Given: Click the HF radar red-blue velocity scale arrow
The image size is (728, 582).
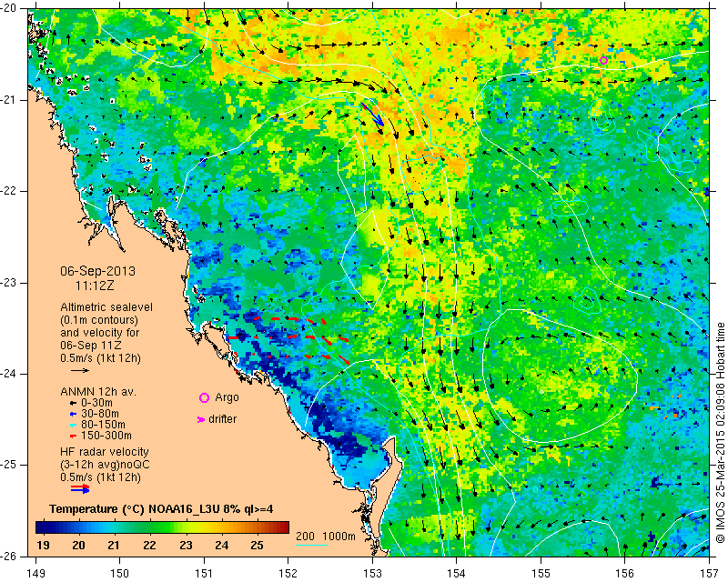Looking at the screenshot, I should point(80,488).
